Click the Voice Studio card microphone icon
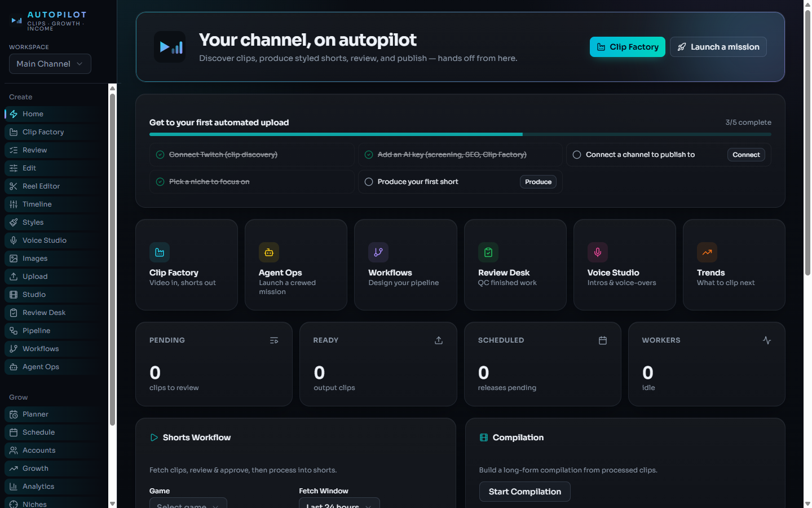Image resolution: width=812 pixels, height=508 pixels. pyautogui.click(x=598, y=252)
